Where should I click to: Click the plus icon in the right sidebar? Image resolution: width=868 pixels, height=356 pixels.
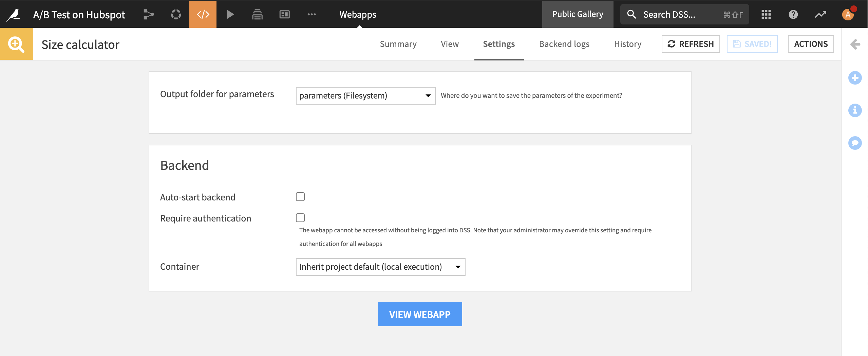tap(855, 77)
